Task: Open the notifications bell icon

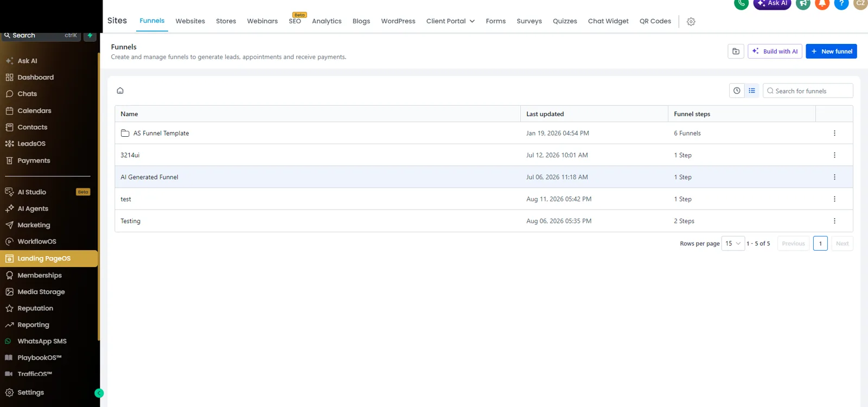Action: pos(822,4)
